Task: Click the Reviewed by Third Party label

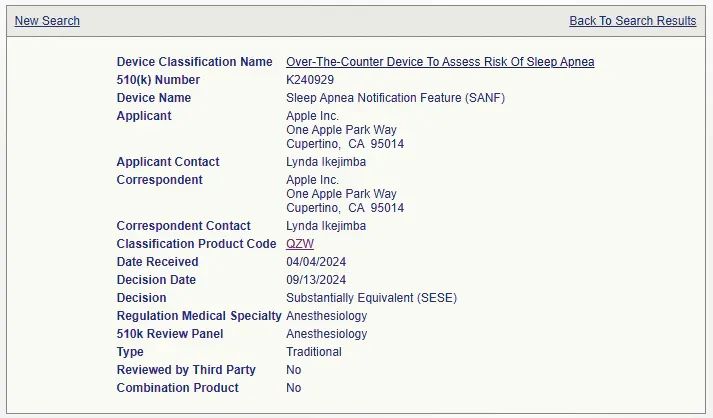Action: (x=186, y=370)
